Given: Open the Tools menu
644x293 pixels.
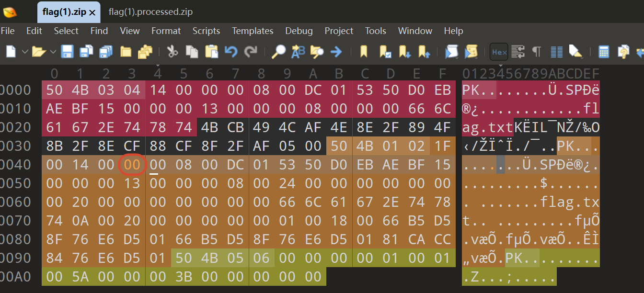Looking at the screenshot, I should point(376,31).
